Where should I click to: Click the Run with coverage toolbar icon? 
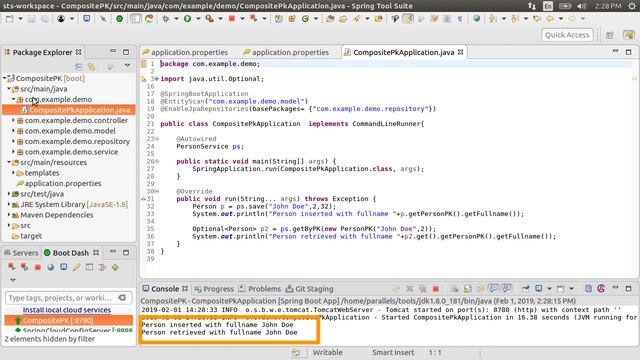(209, 19)
